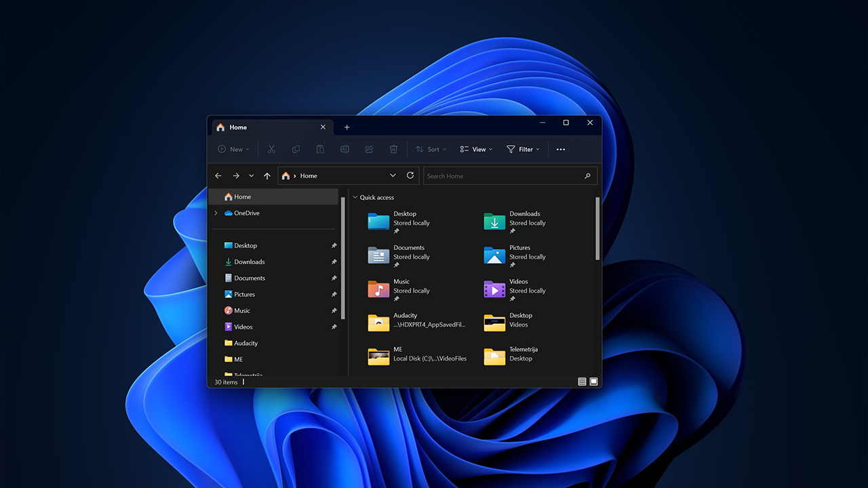Go forward with the right arrow
868x488 pixels.
236,176
